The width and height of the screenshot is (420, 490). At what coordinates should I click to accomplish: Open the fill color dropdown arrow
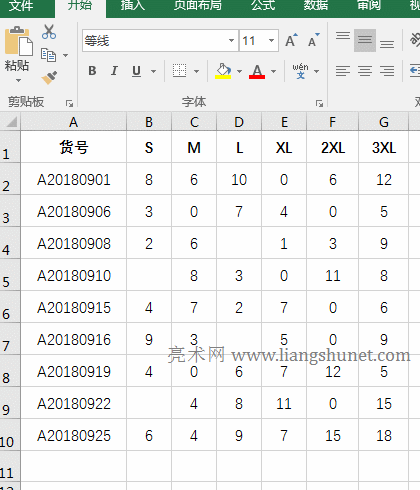(239, 71)
